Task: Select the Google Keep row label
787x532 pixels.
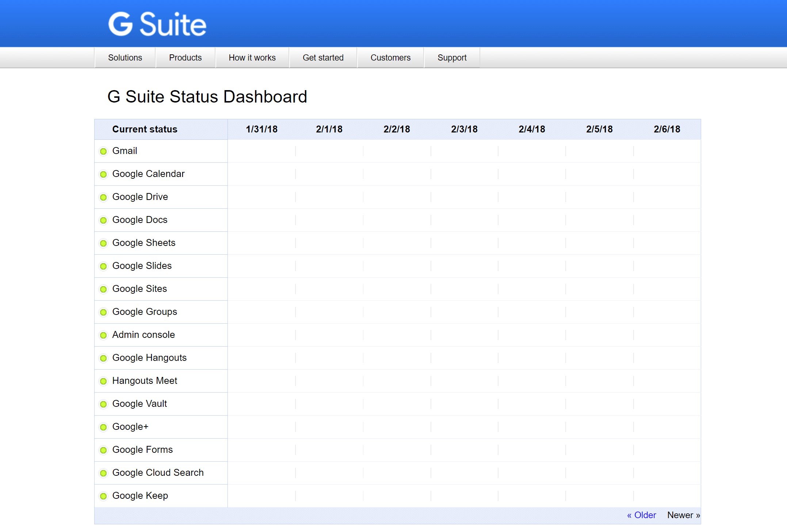Action: tap(140, 496)
